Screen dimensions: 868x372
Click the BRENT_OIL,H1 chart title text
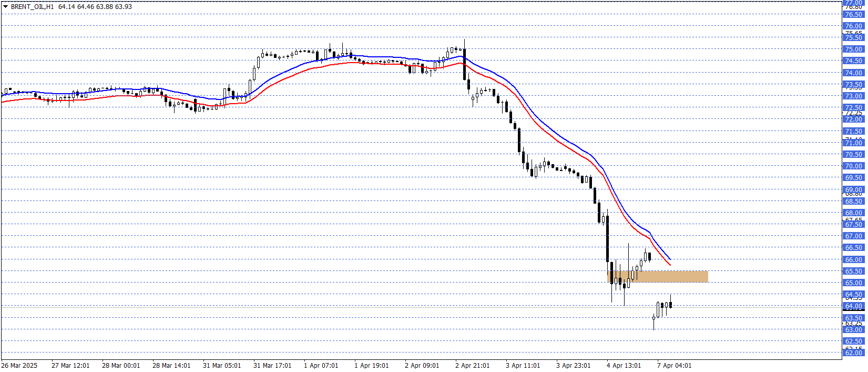click(32, 7)
